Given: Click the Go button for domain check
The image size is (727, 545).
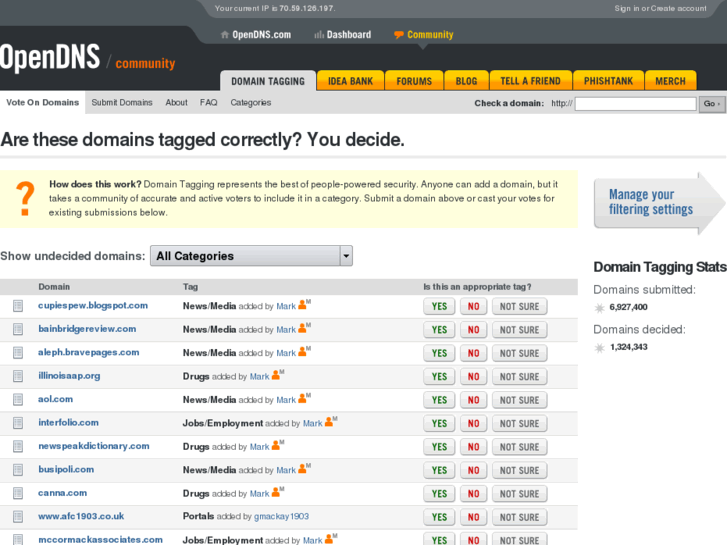Looking at the screenshot, I should 712,103.
